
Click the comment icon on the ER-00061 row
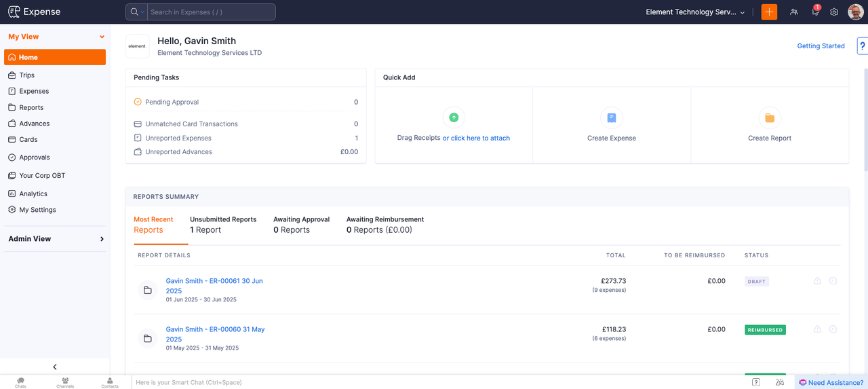tap(833, 281)
